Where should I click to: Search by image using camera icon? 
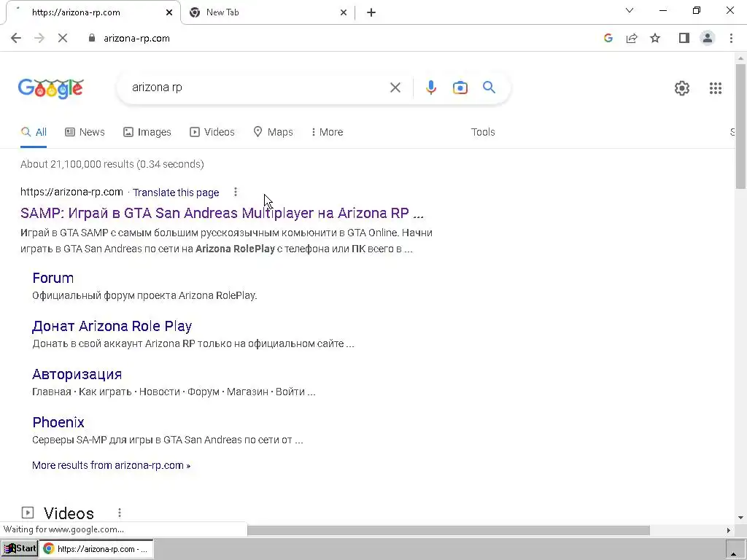click(460, 87)
